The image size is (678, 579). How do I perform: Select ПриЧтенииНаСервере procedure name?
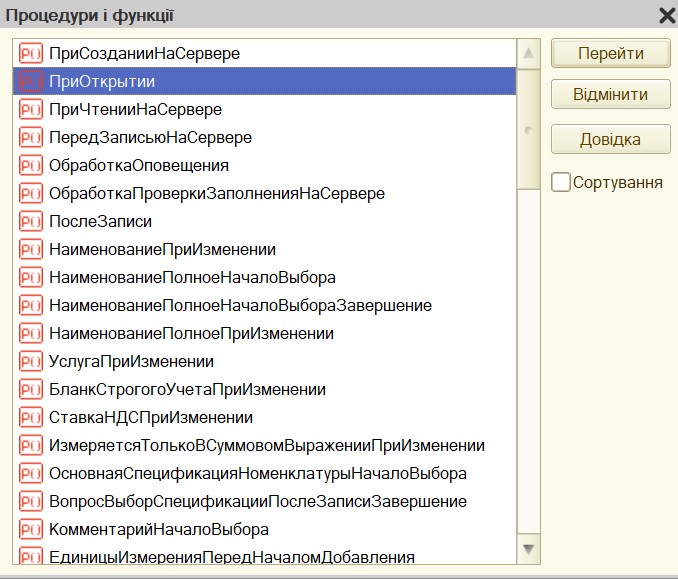(x=135, y=109)
